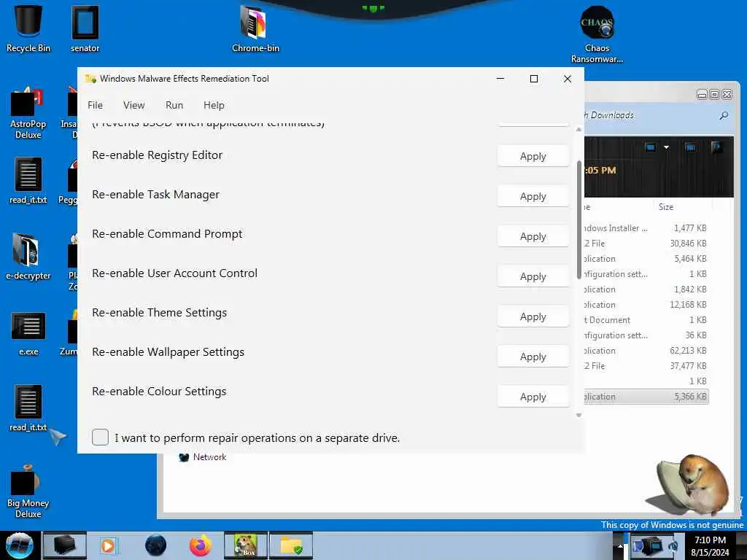Open the taskbar clock showing 7:10 PM
The width and height of the screenshot is (747, 560).
(710, 546)
